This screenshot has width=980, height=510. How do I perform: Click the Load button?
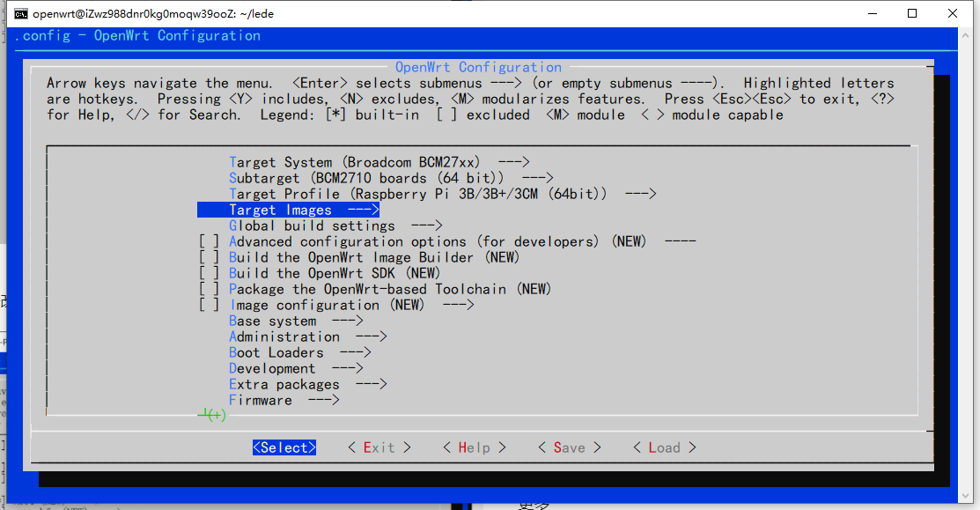(664, 447)
